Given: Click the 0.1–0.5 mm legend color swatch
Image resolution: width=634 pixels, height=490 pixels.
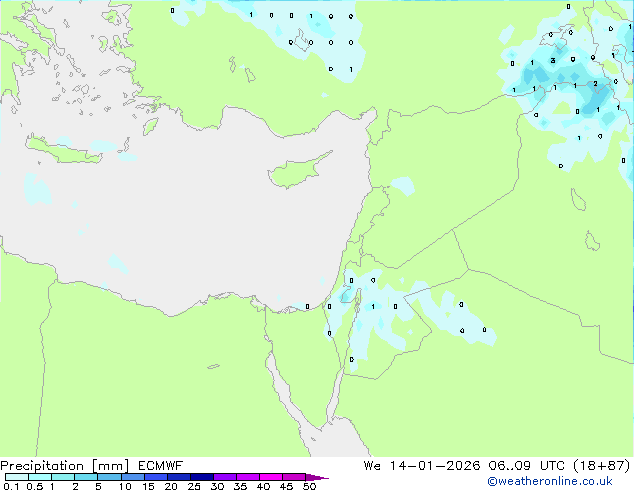Looking at the screenshot, I should [x=17, y=477].
